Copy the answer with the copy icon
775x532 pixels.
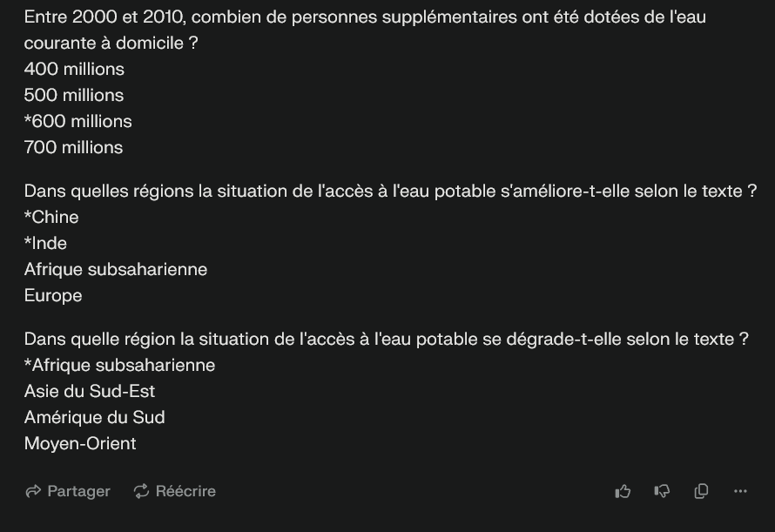[x=701, y=491]
